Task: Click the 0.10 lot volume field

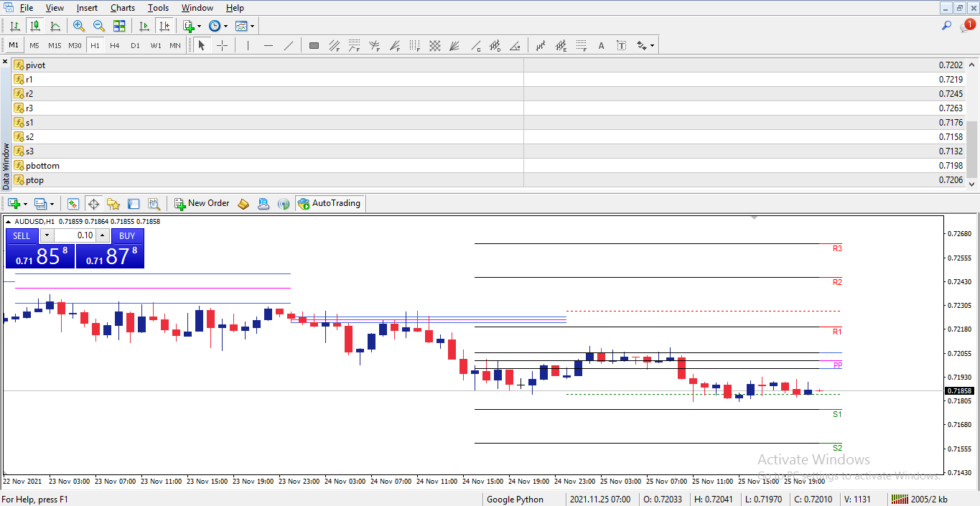Action: point(75,235)
